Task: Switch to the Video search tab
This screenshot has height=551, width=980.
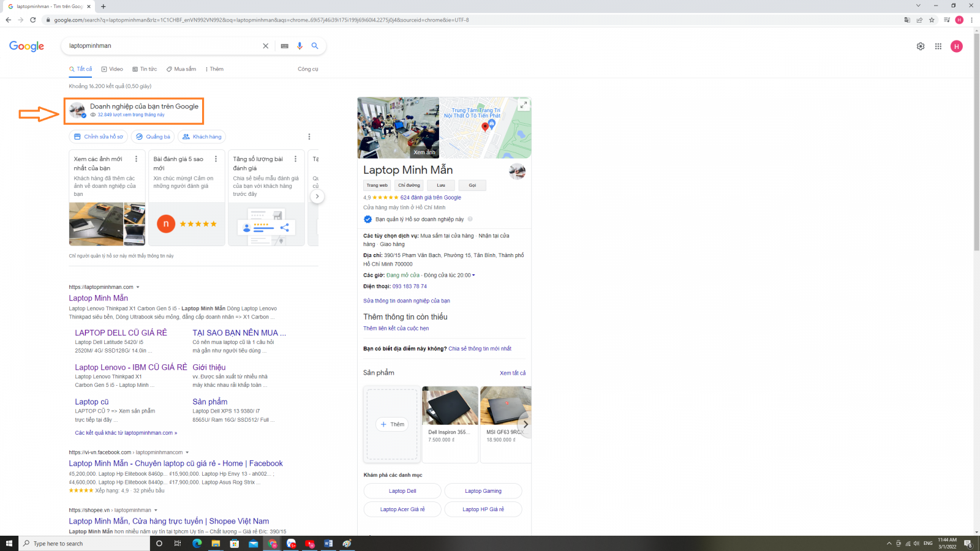Action: [x=112, y=69]
